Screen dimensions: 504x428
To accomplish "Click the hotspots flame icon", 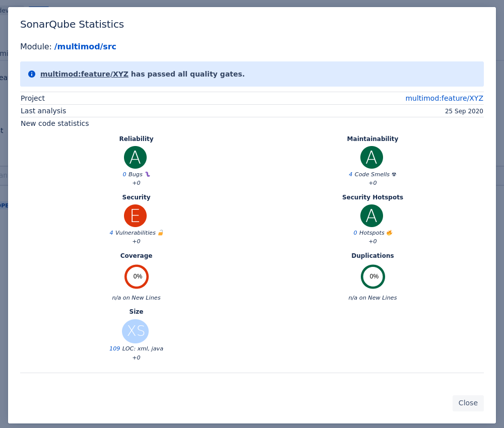I will [389, 233].
